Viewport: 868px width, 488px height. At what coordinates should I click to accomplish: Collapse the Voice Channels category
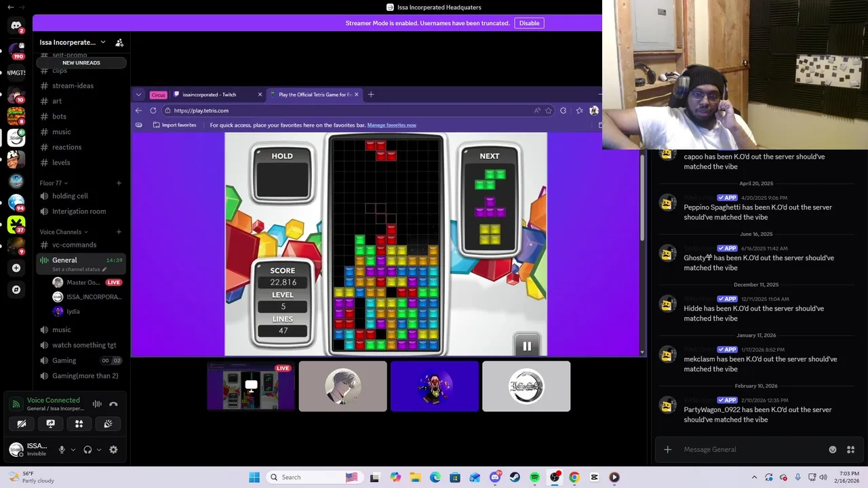(x=64, y=232)
